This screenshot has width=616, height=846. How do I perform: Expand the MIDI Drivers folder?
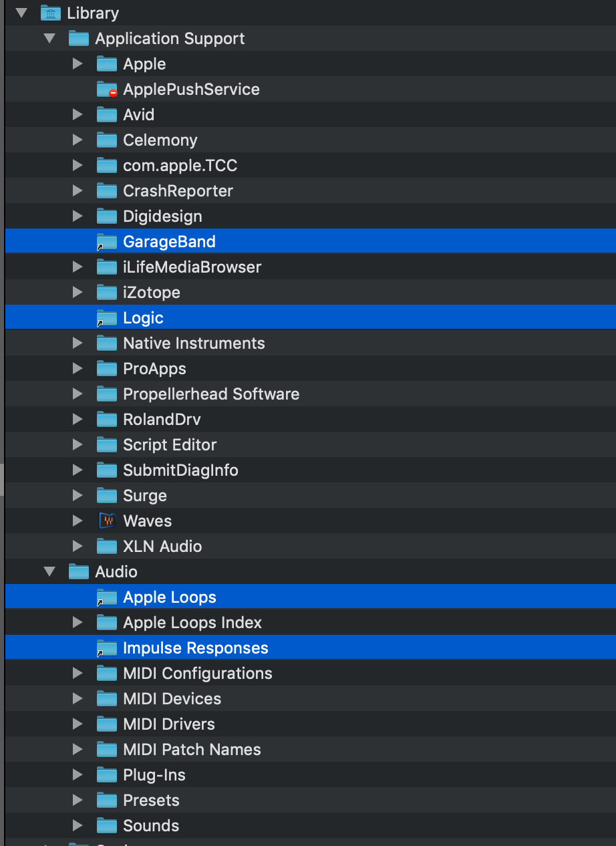pos(78,724)
